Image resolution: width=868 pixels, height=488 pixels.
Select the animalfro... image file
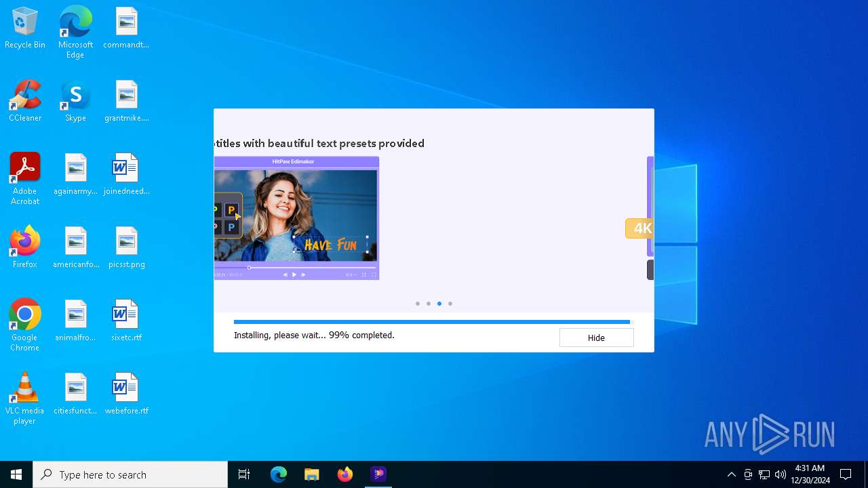(75, 321)
